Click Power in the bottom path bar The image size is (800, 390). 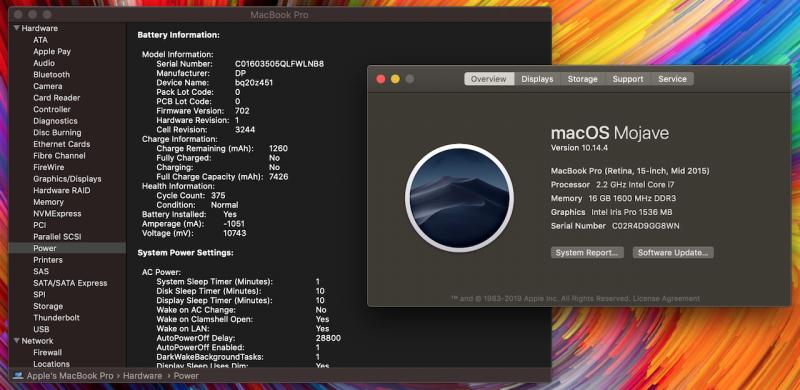click(186, 376)
